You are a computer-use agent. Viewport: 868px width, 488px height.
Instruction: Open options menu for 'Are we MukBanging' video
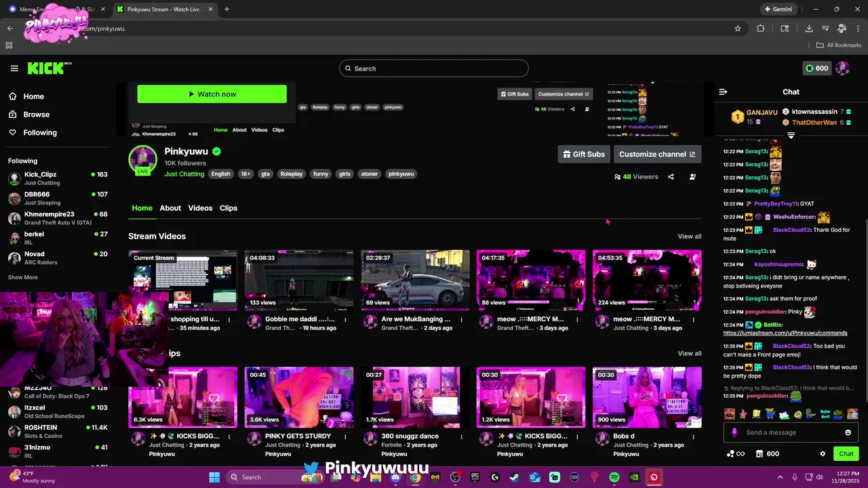click(461, 319)
